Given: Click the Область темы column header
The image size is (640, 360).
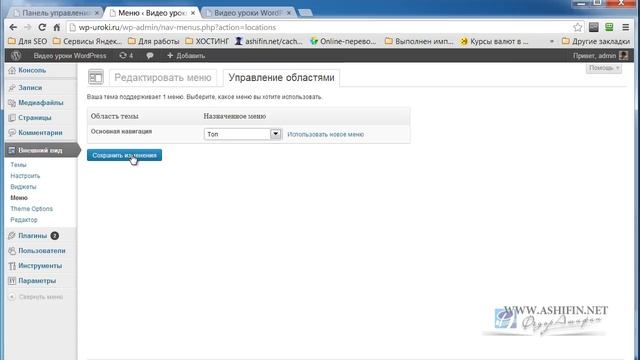Looking at the screenshot, I should [x=115, y=116].
